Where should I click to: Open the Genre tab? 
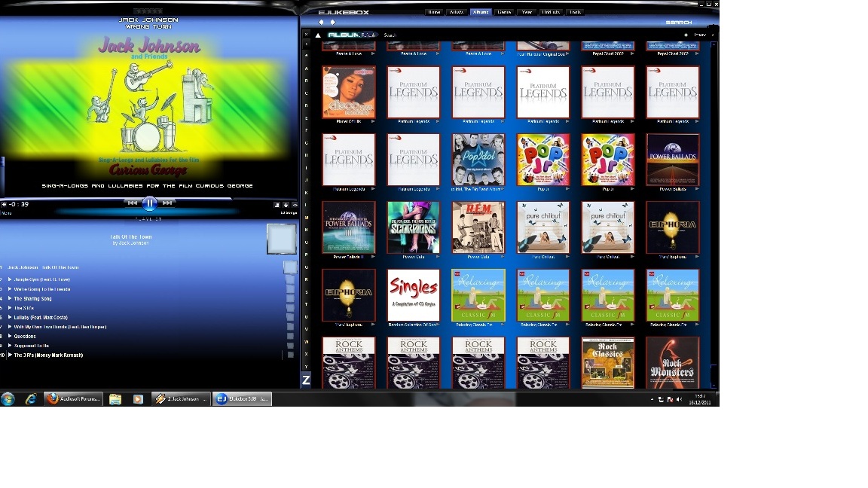[x=504, y=11]
